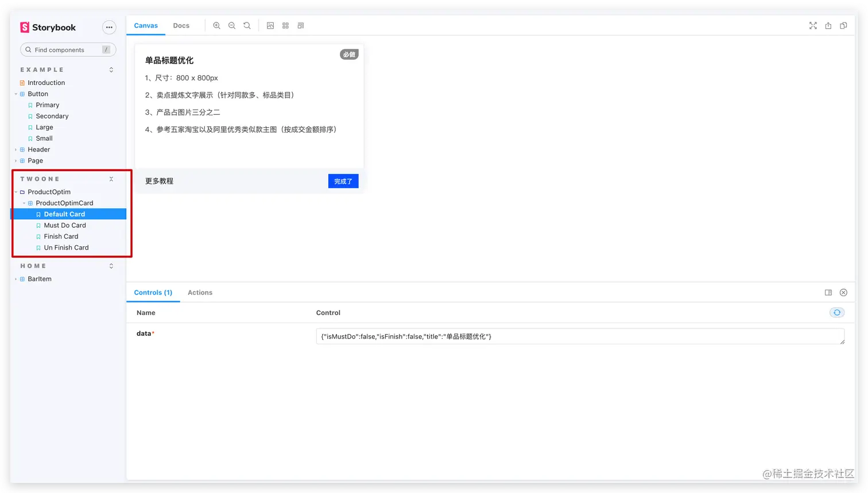Select the Must Do Card story
This screenshot has height=493, width=868.
point(65,226)
